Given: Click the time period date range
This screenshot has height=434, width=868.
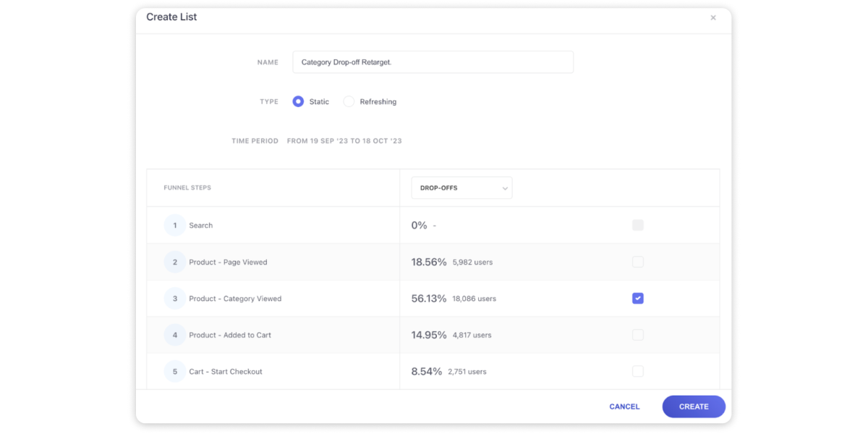Looking at the screenshot, I should tap(344, 141).
